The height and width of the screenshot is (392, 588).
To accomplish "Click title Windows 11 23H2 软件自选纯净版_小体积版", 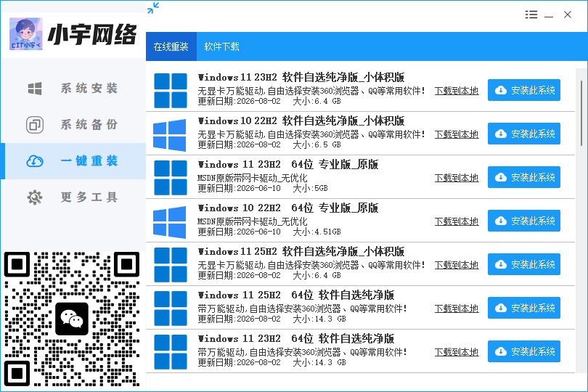I will pos(301,77).
